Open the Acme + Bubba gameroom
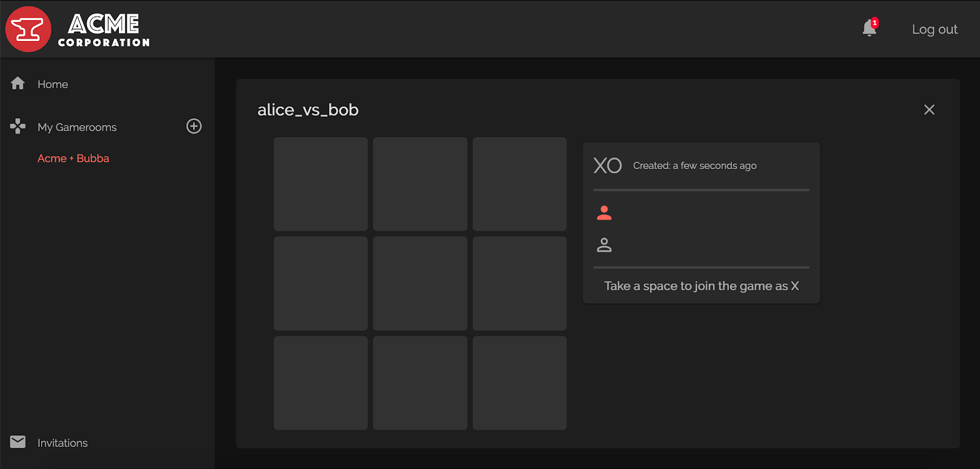This screenshot has height=469, width=980. pyautogui.click(x=73, y=158)
